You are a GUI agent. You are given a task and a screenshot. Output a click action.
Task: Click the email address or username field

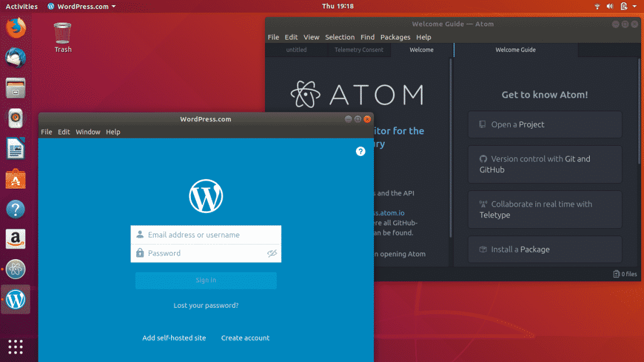click(x=206, y=234)
